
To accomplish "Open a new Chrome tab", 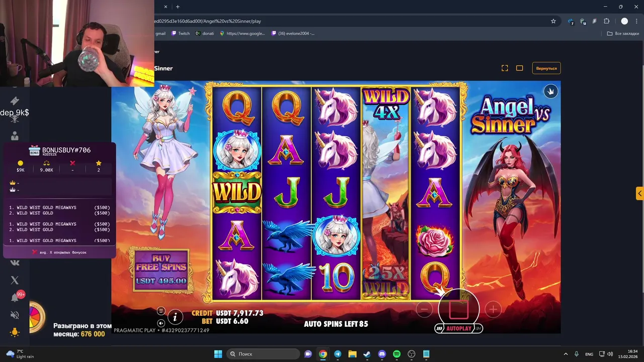I will click(x=178, y=7).
